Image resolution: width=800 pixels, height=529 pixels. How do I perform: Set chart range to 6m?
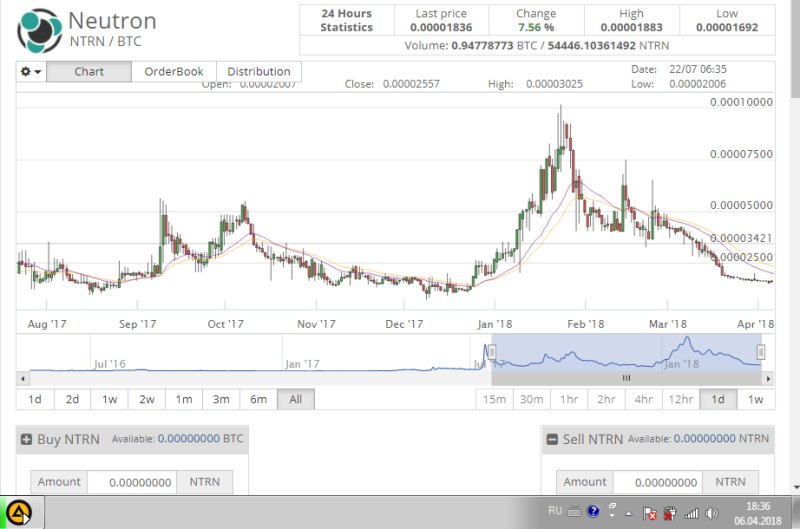click(258, 399)
